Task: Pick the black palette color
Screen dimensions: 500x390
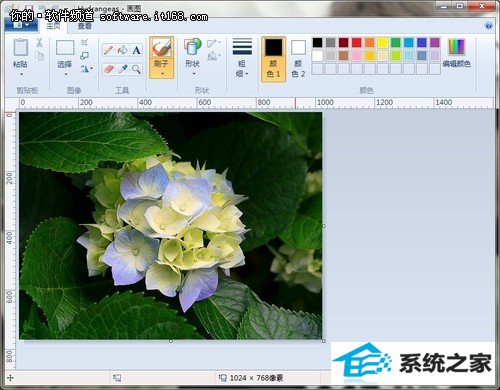Action: tap(317, 42)
